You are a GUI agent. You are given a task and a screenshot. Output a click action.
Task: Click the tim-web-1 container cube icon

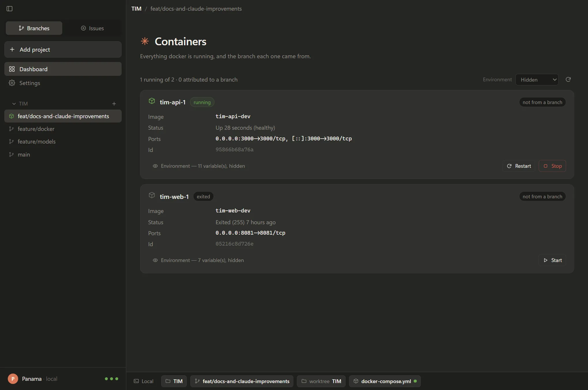152,195
